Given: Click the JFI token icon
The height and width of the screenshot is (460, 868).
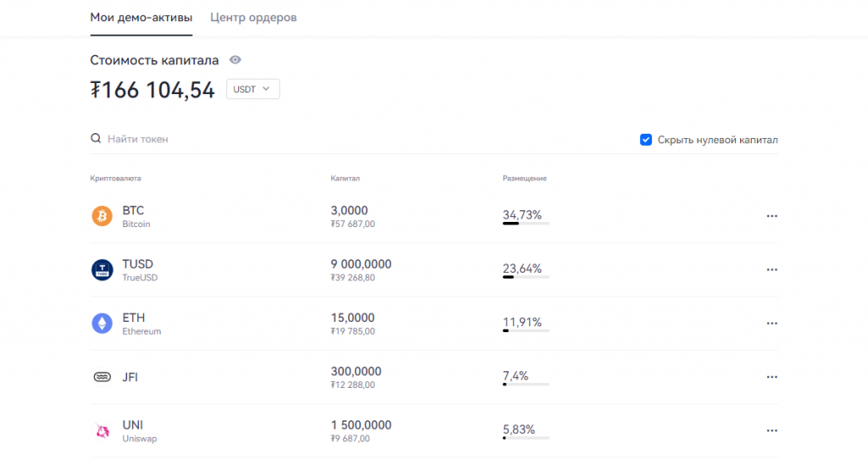Looking at the screenshot, I should coord(102,377).
